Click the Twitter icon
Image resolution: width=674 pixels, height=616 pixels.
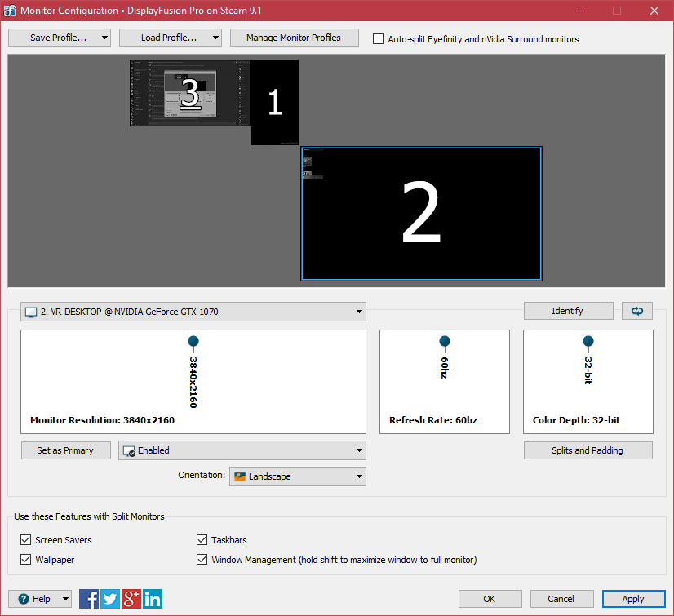coord(110,599)
